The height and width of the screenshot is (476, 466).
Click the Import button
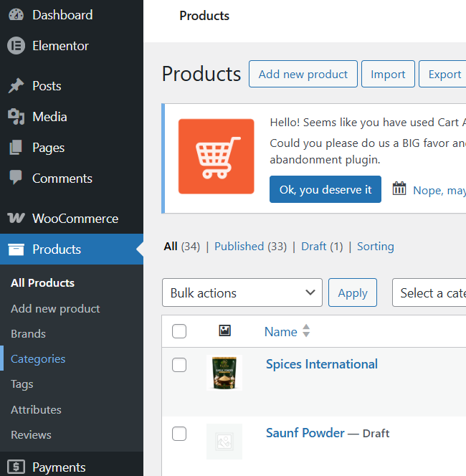point(388,74)
